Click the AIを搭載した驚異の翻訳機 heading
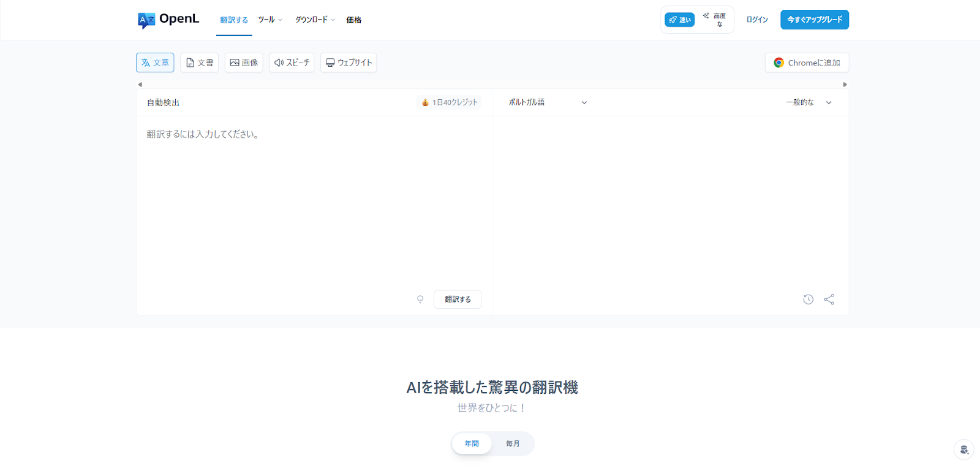 click(x=492, y=387)
